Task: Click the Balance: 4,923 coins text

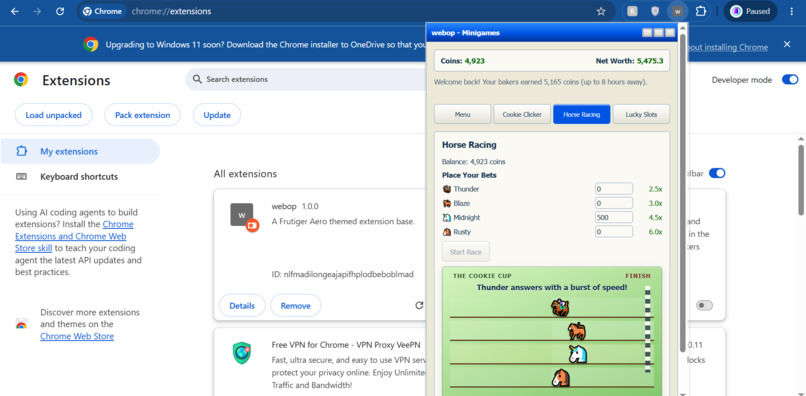Action: tap(473, 161)
